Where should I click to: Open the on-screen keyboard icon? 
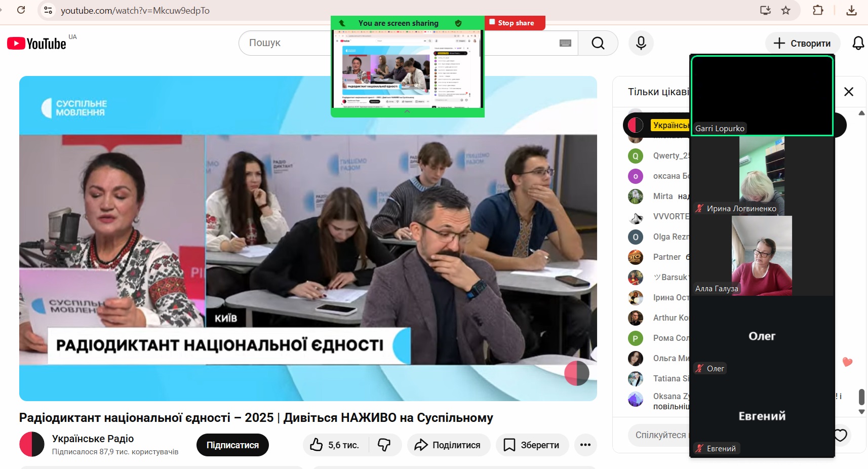tap(565, 43)
